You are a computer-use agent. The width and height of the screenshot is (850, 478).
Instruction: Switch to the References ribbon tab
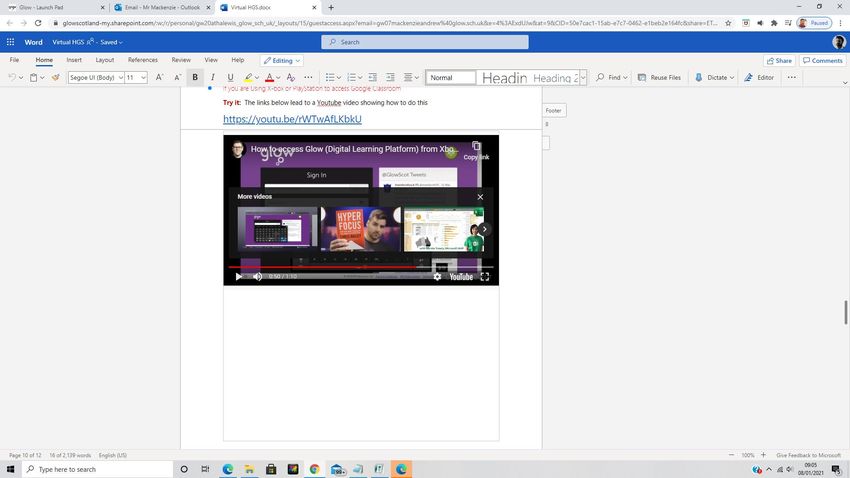[x=143, y=60]
